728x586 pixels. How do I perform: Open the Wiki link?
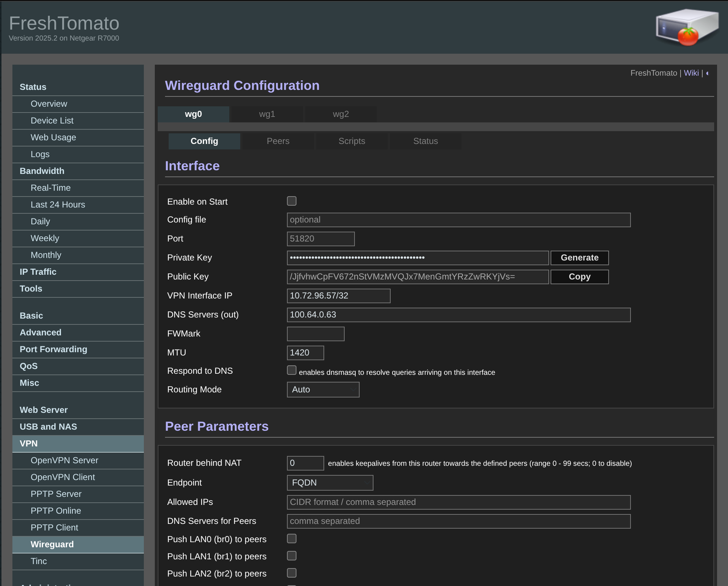[691, 73]
